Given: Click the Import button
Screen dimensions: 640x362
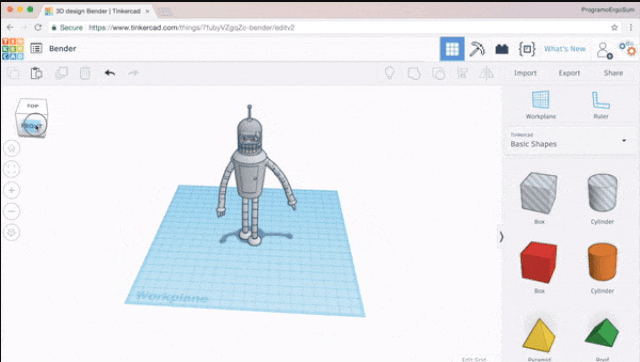Looking at the screenshot, I should click(525, 73).
